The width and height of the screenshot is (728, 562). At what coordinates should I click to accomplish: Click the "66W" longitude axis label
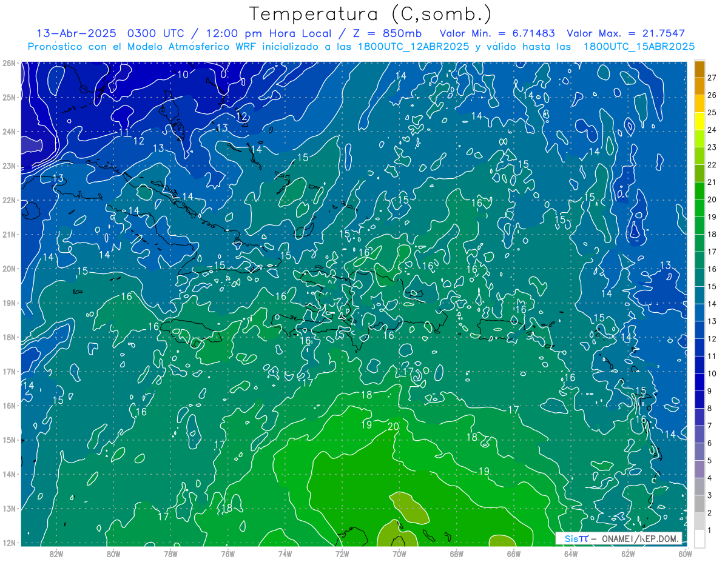(x=513, y=553)
